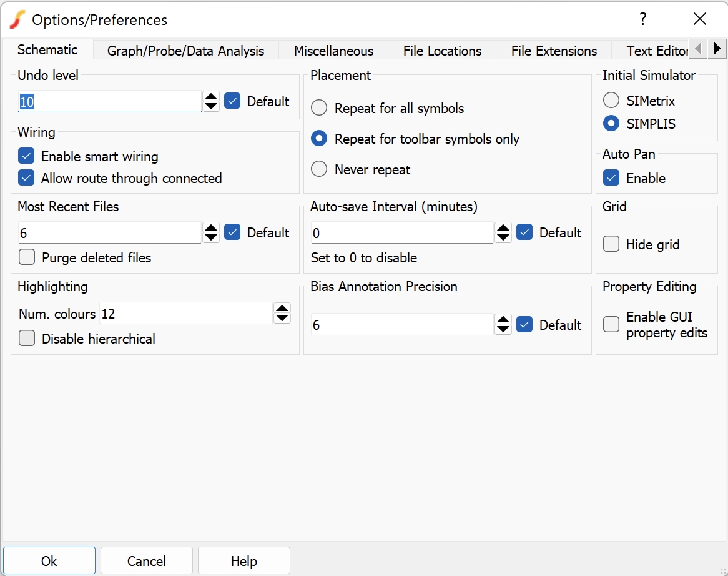Toggle Auto Pan Enable checkbox
Screen dimensions: 728x576
point(611,178)
